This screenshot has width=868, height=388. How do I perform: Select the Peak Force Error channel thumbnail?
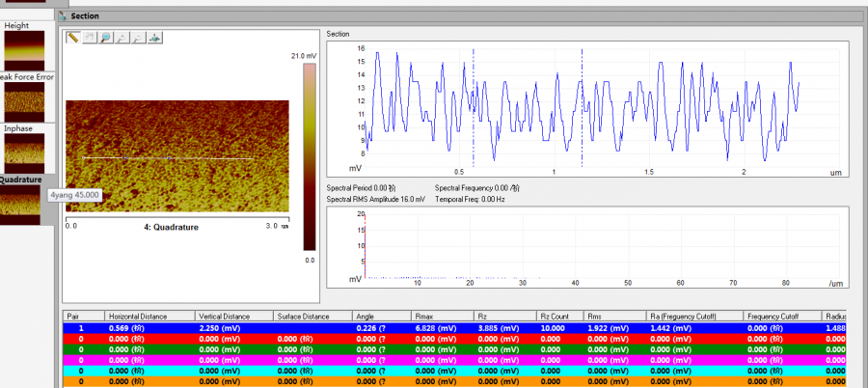[x=23, y=100]
